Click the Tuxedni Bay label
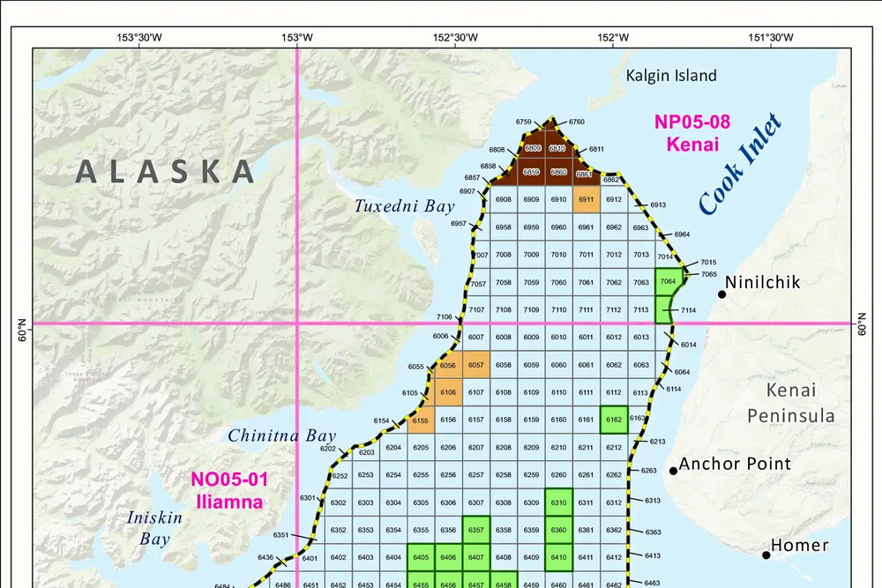The image size is (882, 588). click(x=404, y=206)
